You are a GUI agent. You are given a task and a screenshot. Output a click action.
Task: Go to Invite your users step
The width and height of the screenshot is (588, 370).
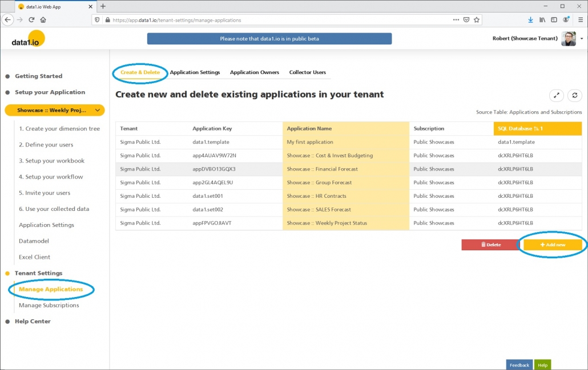(x=45, y=193)
